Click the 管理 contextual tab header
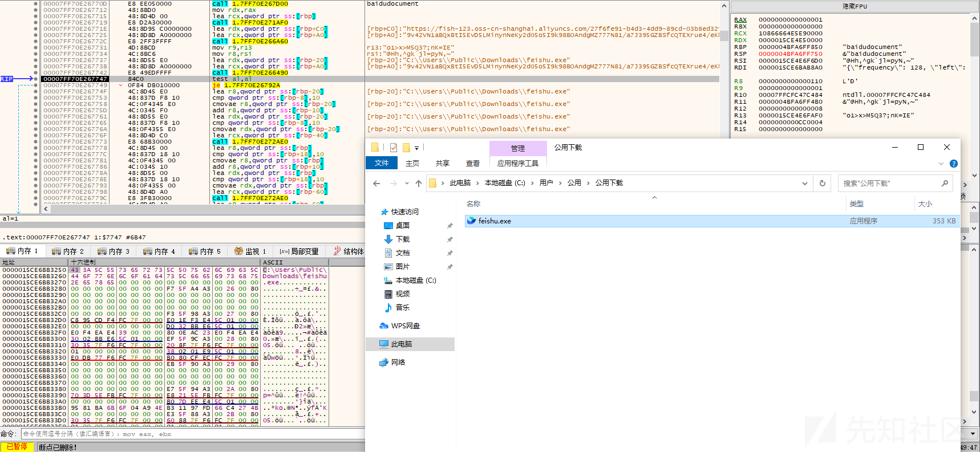 point(518,148)
